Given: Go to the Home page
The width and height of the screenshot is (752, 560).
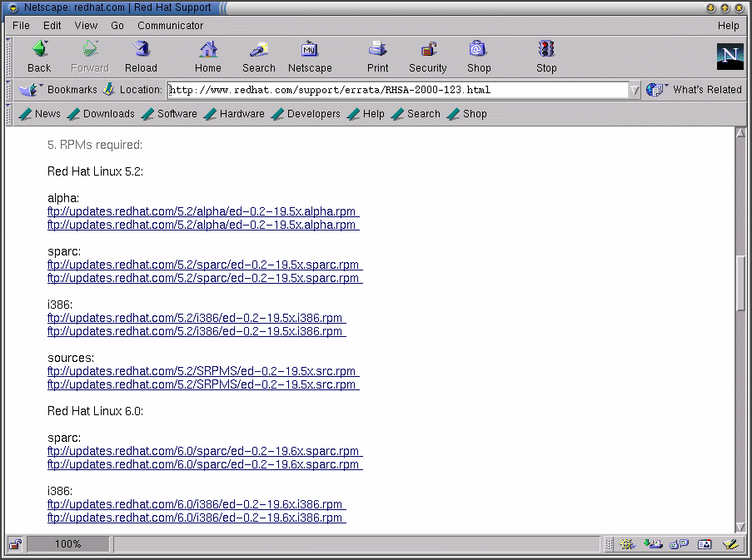Looking at the screenshot, I should click(208, 57).
